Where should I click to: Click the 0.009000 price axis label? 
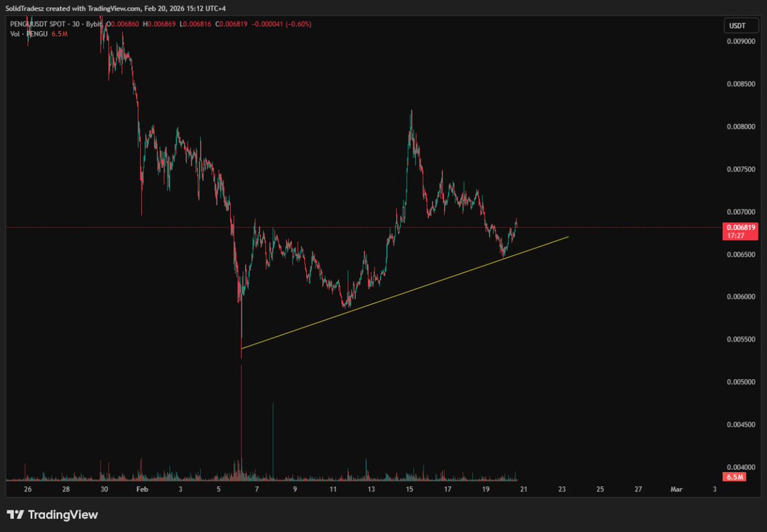tap(743, 42)
